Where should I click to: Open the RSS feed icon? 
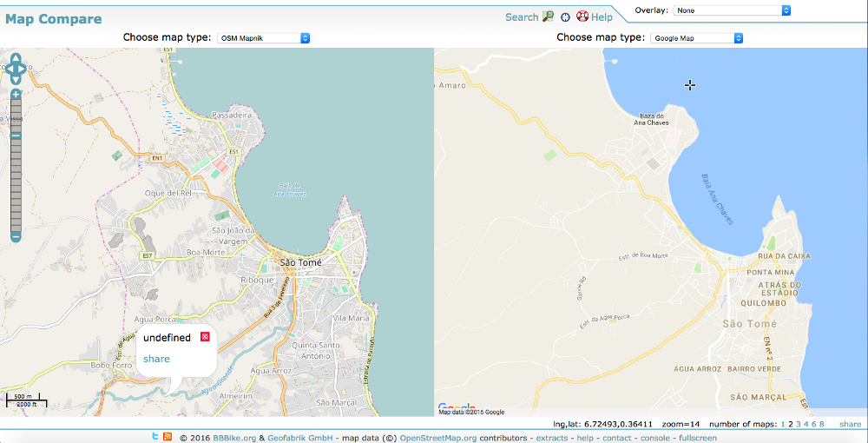tap(168, 436)
